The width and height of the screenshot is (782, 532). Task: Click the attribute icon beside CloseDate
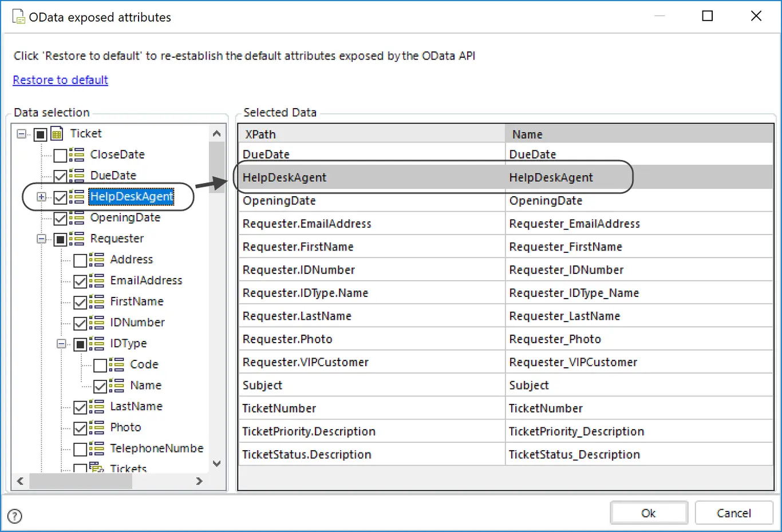click(x=77, y=154)
